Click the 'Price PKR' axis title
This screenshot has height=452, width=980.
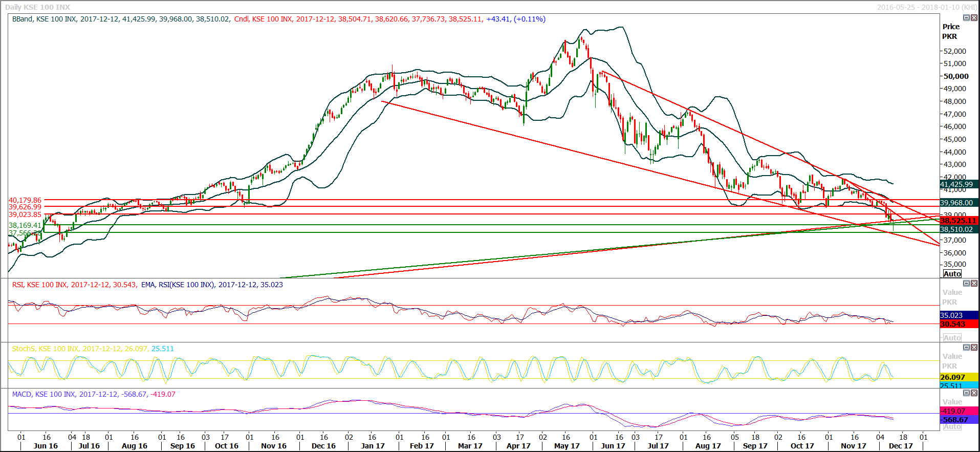pyautogui.click(x=951, y=31)
